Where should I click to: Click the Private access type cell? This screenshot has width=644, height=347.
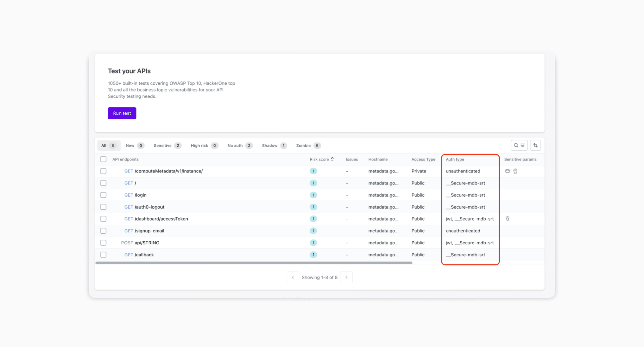point(419,171)
